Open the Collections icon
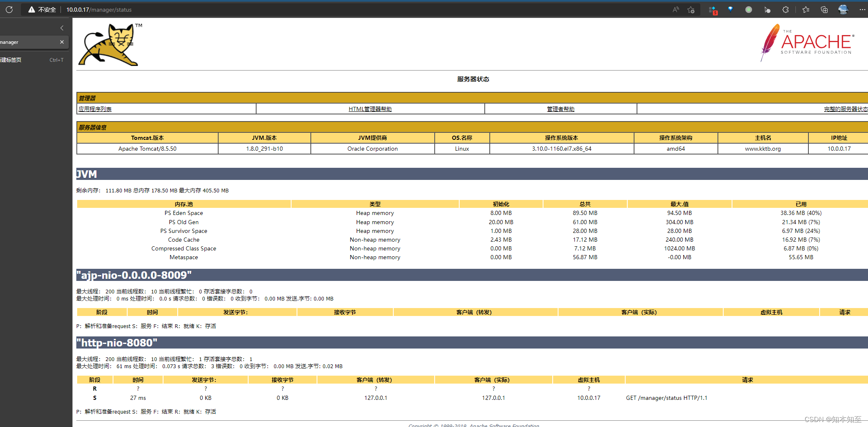The width and height of the screenshot is (868, 427). point(824,10)
